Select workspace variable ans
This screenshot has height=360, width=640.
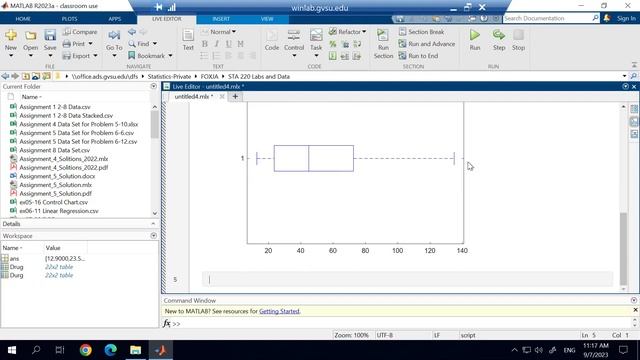point(14,258)
